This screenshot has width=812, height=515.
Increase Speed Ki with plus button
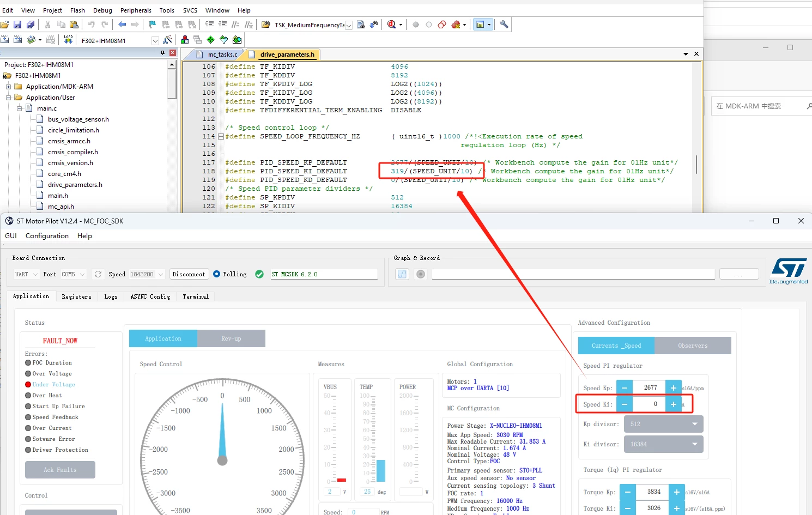674,404
